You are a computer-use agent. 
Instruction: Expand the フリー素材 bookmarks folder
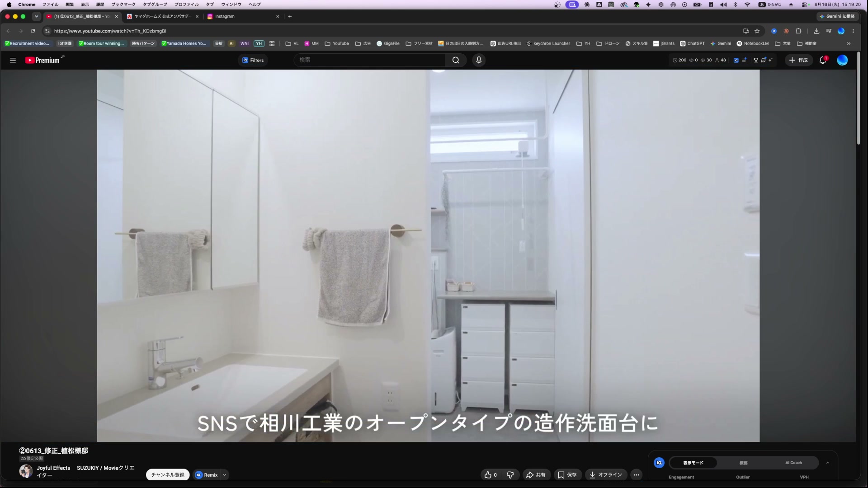[x=419, y=44]
